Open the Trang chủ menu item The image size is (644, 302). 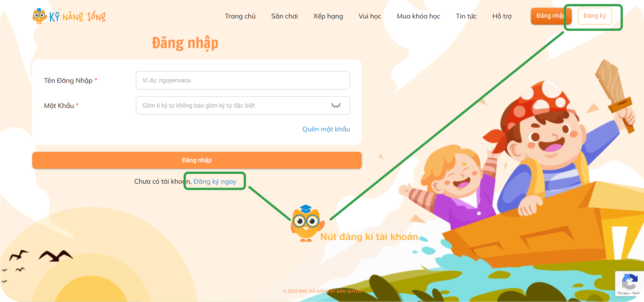tap(240, 16)
